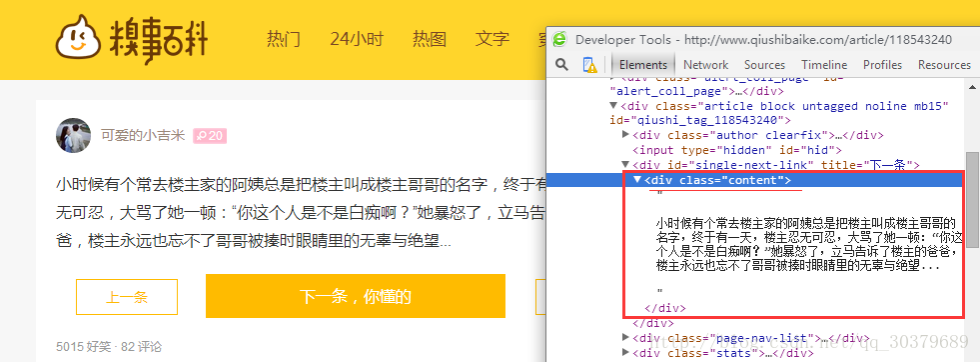Switch to the Resources tab
Image resolution: width=980 pixels, height=362 pixels.
(944, 65)
